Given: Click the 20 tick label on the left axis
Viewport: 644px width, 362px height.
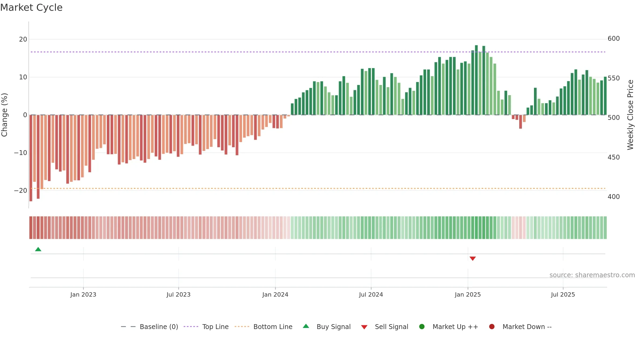Looking at the screenshot, I should [x=23, y=39].
